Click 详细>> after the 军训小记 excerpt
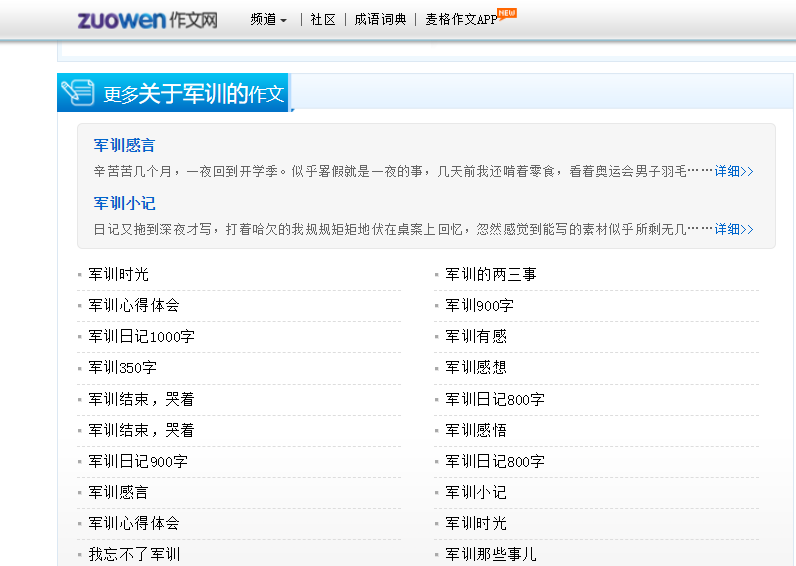This screenshot has width=796, height=566. pos(733,229)
